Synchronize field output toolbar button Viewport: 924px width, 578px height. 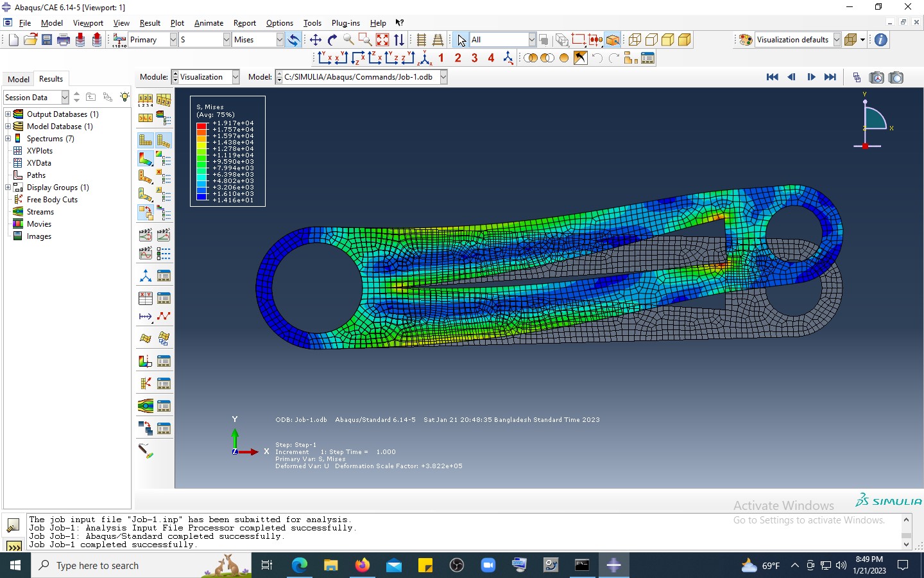(x=293, y=40)
